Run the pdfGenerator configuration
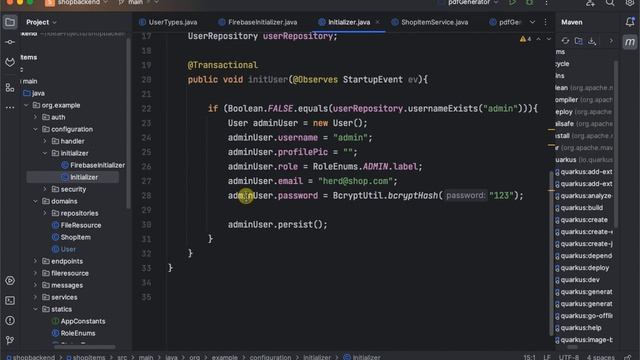 512,2
